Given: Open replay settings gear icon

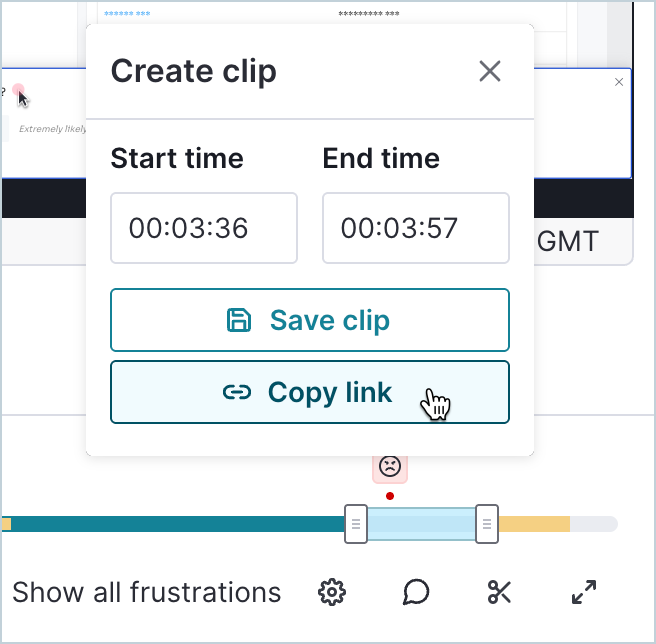Looking at the screenshot, I should 331,592.
